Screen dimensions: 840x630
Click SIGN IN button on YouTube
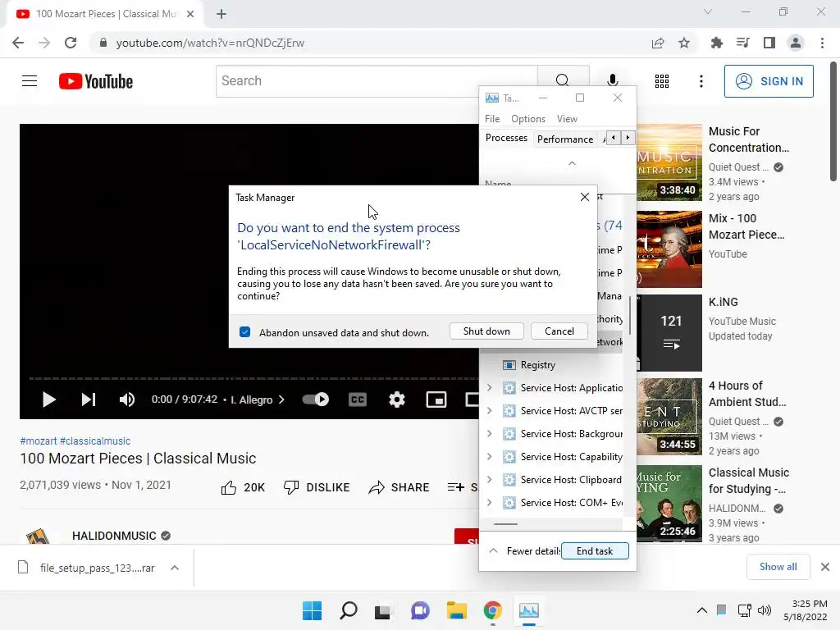point(769,81)
